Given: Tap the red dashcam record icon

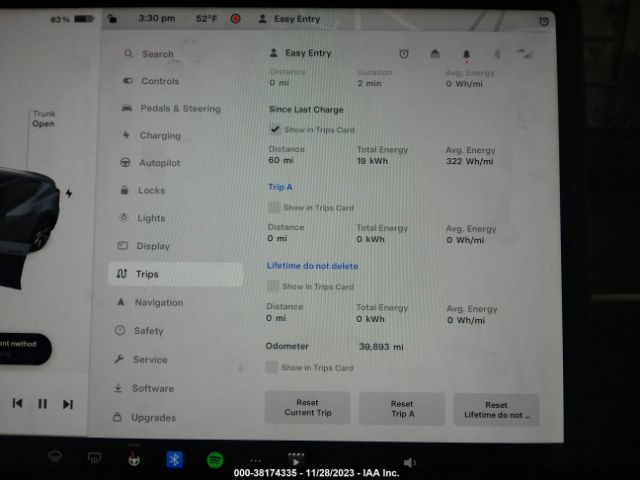Looking at the screenshot, I should 236,19.
